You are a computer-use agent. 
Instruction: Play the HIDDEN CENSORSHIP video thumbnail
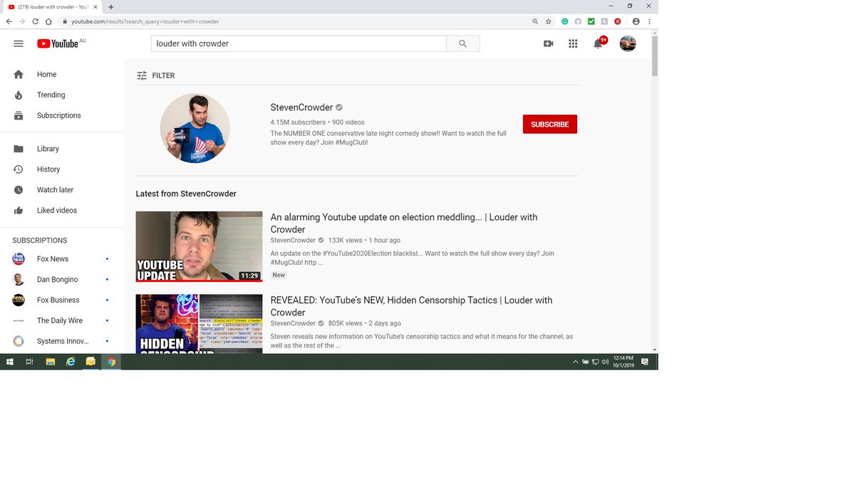(199, 324)
